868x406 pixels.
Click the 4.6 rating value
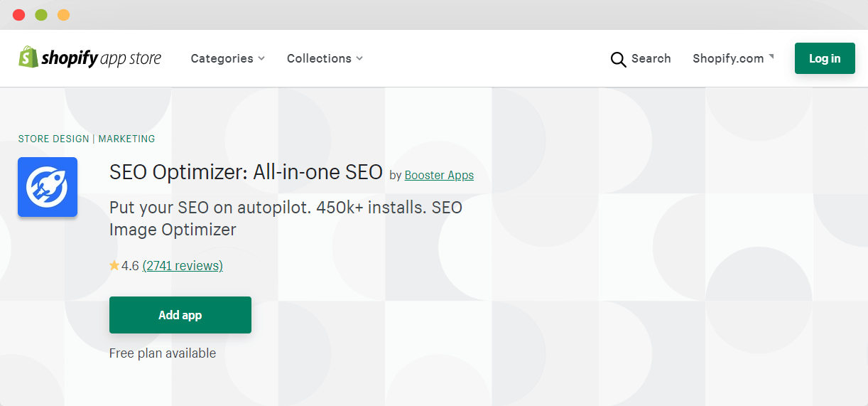tap(130, 266)
